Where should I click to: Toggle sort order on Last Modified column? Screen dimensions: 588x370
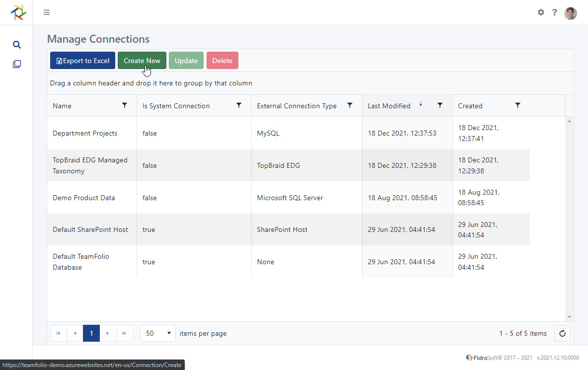420,105
